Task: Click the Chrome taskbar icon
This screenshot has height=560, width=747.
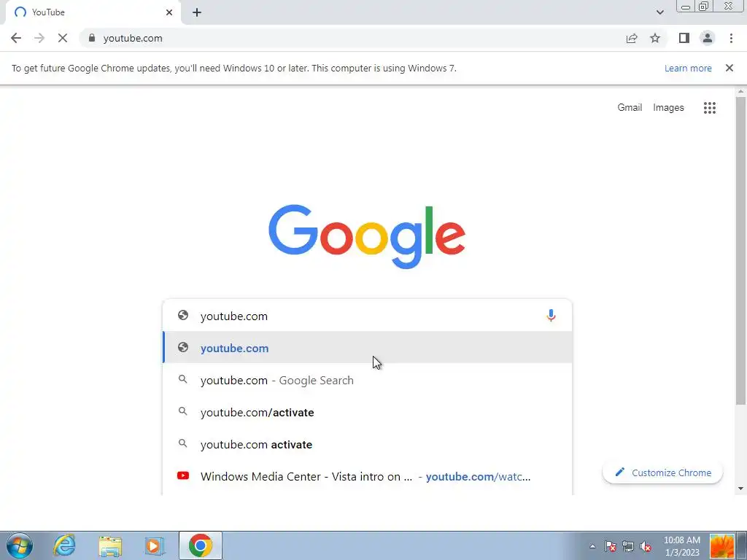Action: (201, 545)
